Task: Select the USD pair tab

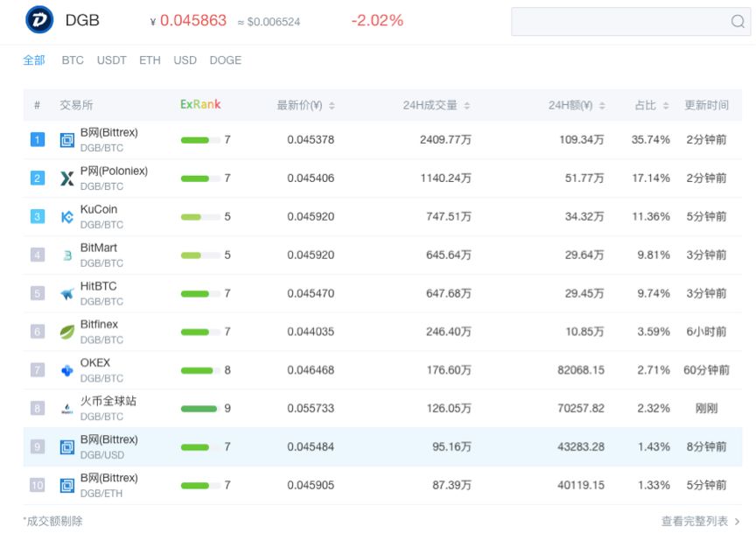Action: click(x=185, y=60)
